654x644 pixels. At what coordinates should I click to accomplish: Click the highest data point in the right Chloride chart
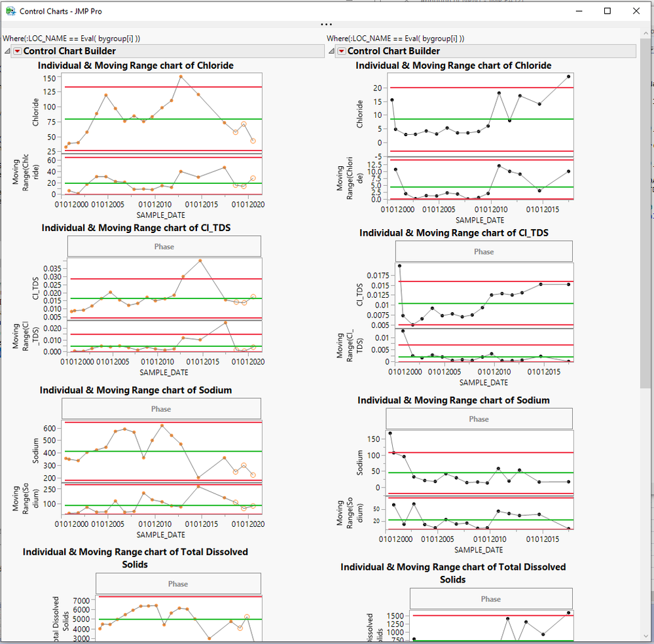(568, 77)
